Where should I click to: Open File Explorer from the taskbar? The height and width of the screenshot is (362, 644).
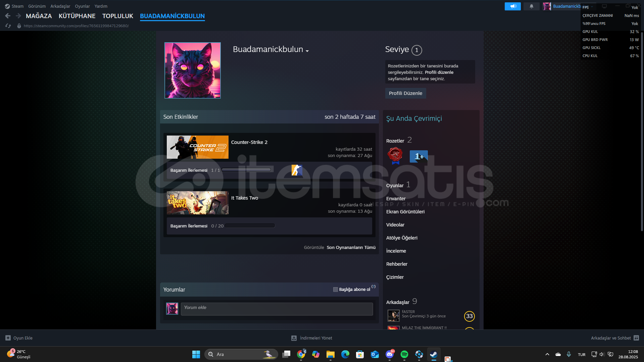coord(331,354)
